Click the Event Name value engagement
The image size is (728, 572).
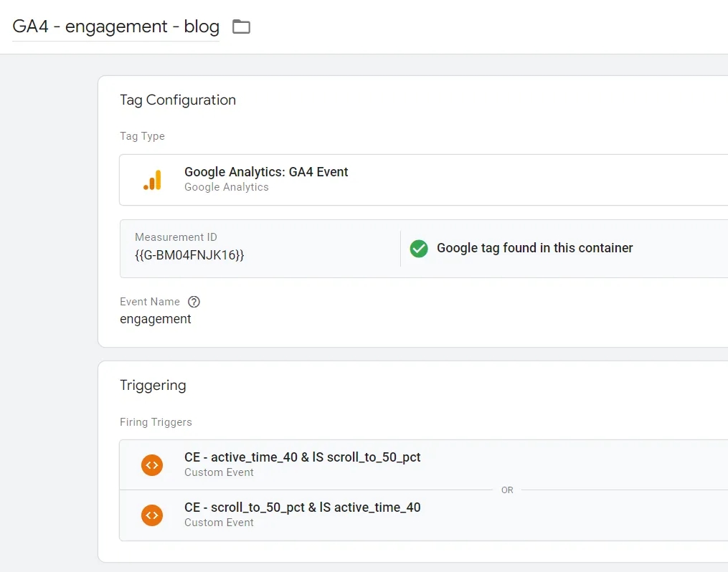click(156, 319)
